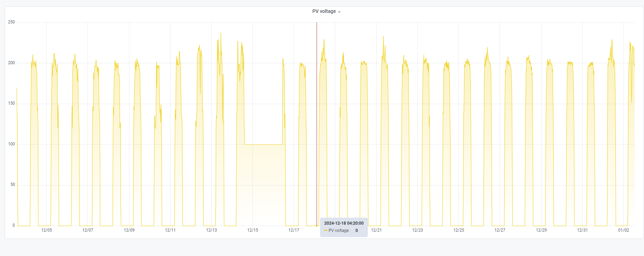Click the 'PV voltage:' label in the tooltip
Viewport: 644px width, 256px height.
[339, 231]
